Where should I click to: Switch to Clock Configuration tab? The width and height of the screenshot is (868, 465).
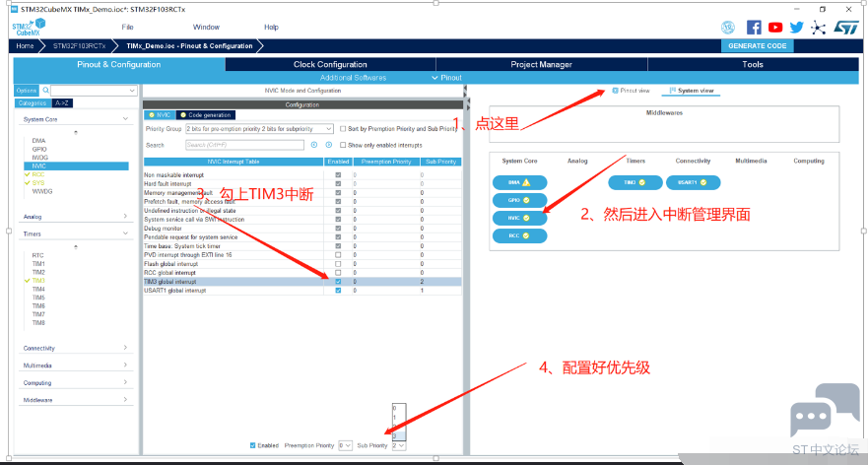[x=330, y=64]
